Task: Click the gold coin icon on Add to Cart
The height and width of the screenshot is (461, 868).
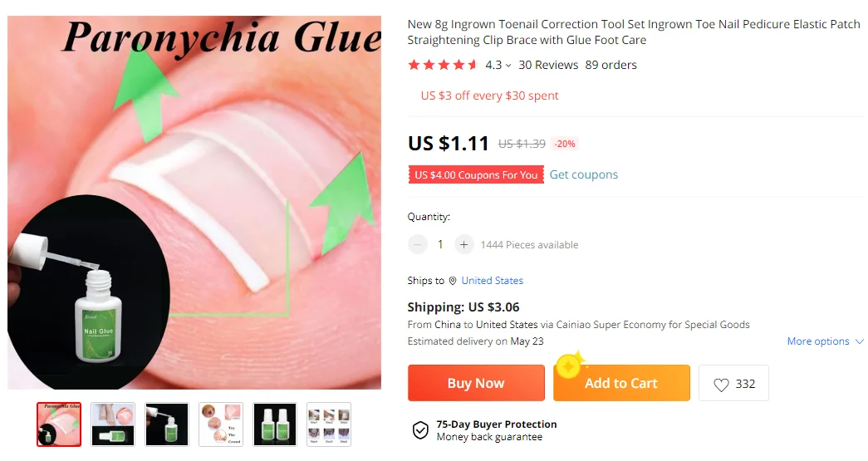Action: 569,365
